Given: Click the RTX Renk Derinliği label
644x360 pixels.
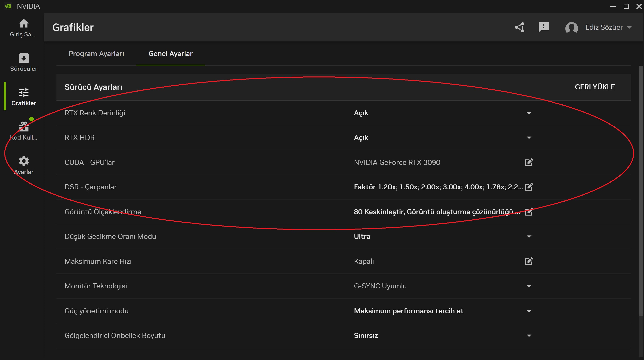Looking at the screenshot, I should click(95, 113).
